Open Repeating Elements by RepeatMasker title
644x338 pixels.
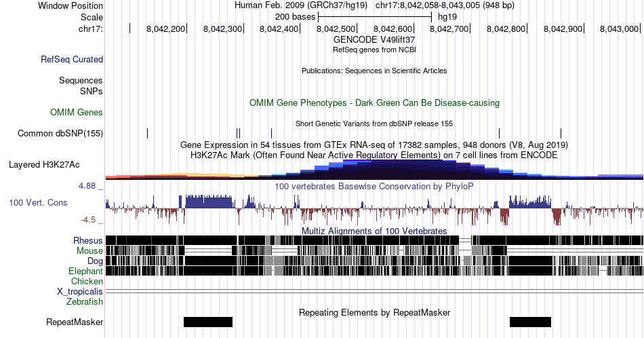(x=374, y=312)
